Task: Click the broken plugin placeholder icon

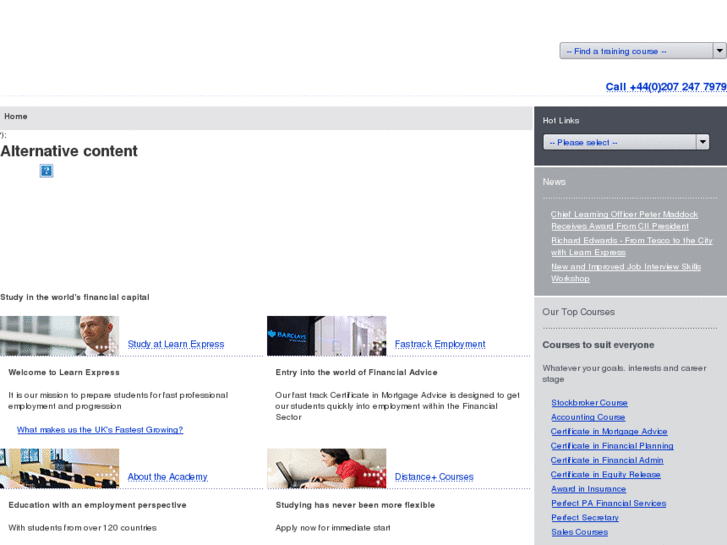Action: pos(46,171)
